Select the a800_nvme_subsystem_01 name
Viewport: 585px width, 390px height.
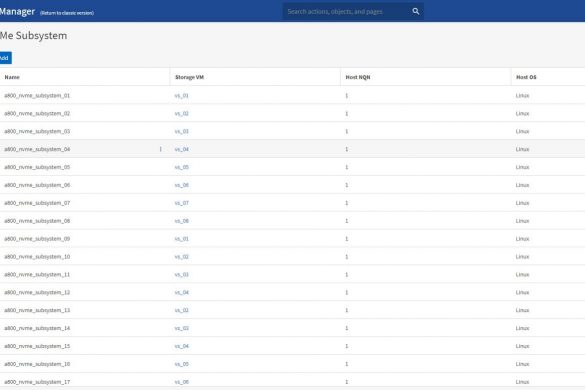(37, 96)
